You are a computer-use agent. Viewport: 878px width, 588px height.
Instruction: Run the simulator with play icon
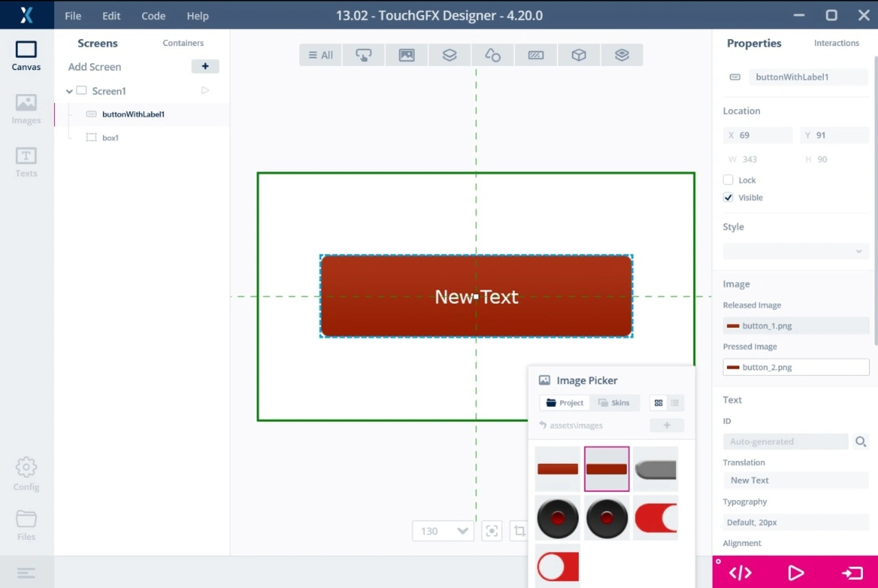click(x=796, y=573)
